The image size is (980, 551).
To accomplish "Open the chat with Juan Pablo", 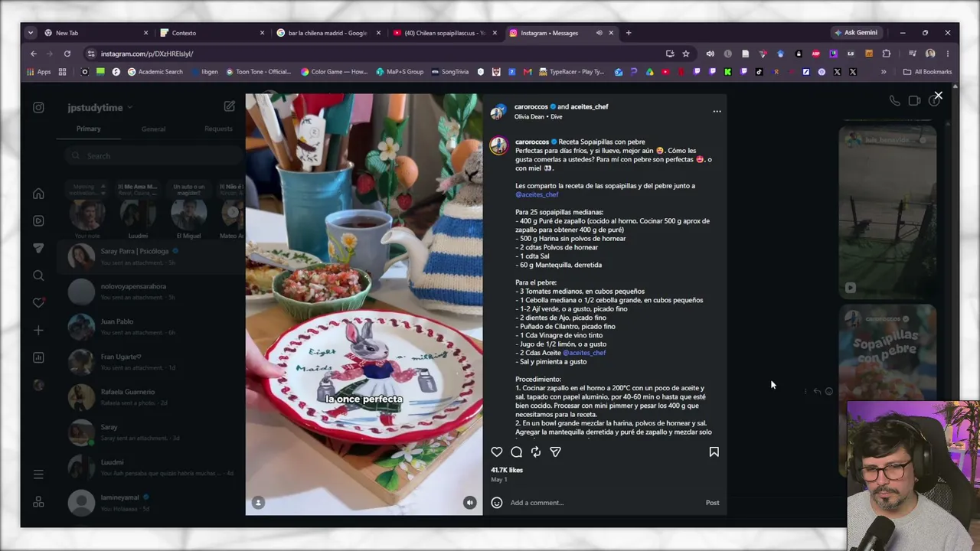I will 151,327.
